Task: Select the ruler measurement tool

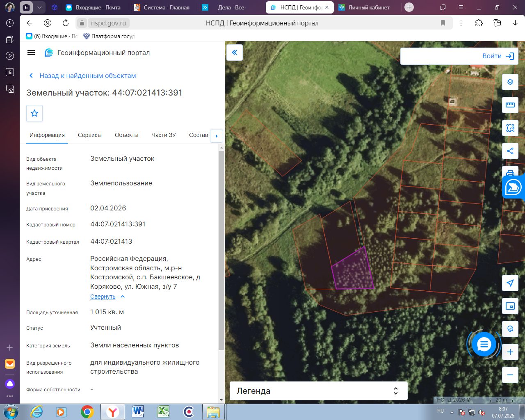Action: click(x=510, y=105)
